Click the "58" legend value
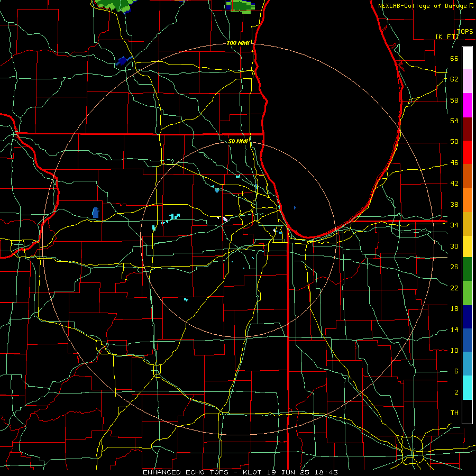476x476 pixels. 454,100
